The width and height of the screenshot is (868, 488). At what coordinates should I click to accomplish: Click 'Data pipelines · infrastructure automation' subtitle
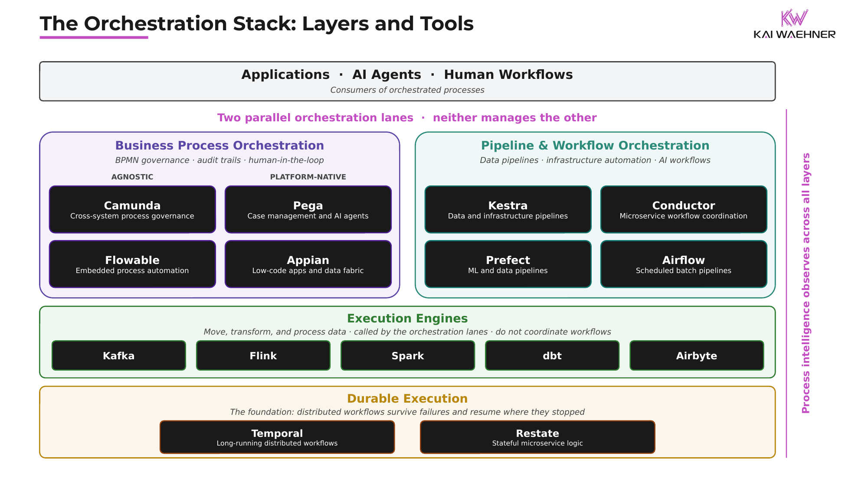point(565,160)
